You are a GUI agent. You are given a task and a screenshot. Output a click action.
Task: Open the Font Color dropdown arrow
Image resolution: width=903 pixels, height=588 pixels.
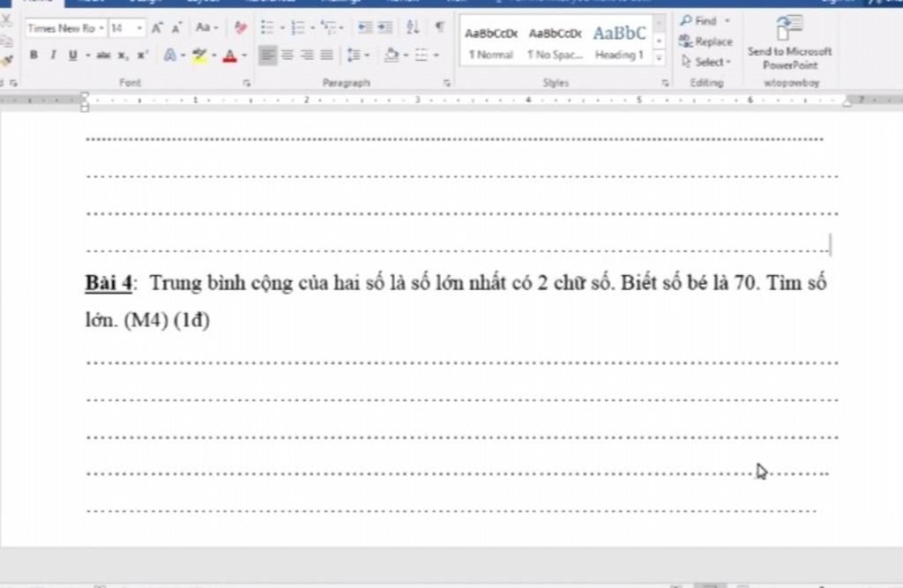point(245,56)
